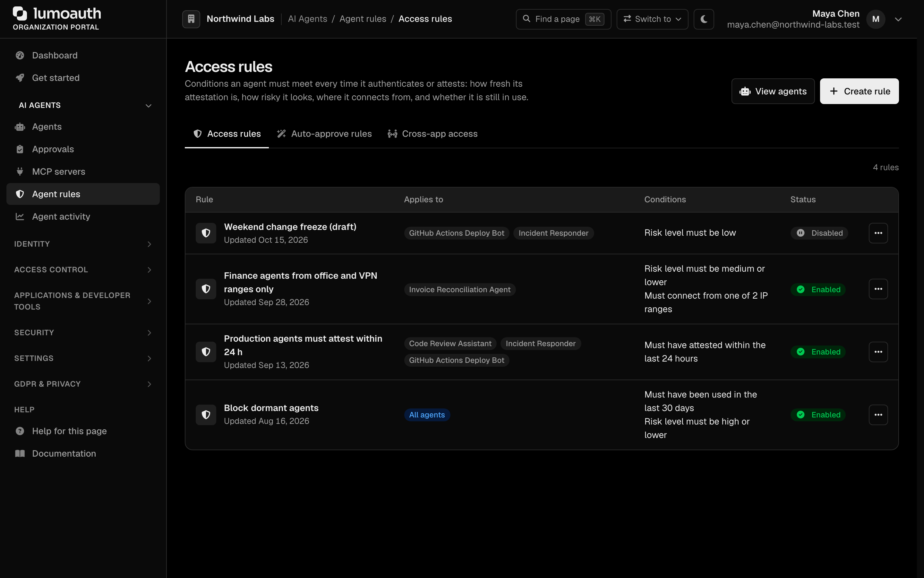Click the Find a page search field

563,19
